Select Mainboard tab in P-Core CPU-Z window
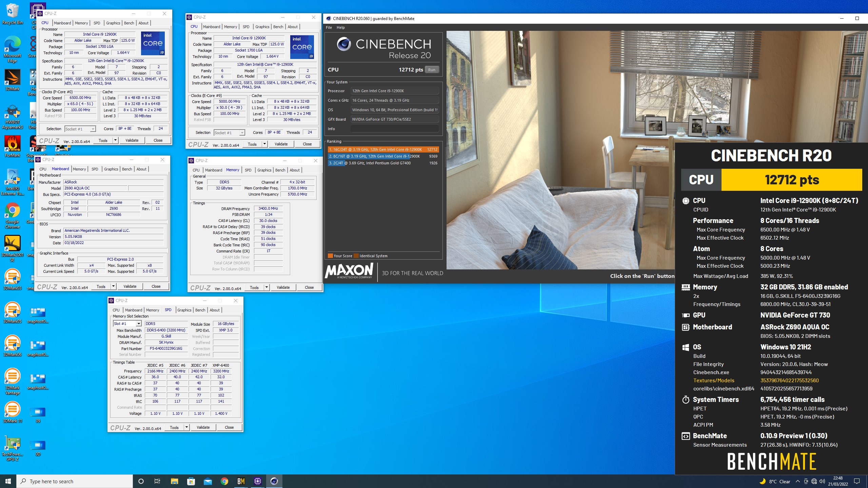Viewport: 868px width, 488px height. [x=62, y=23]
